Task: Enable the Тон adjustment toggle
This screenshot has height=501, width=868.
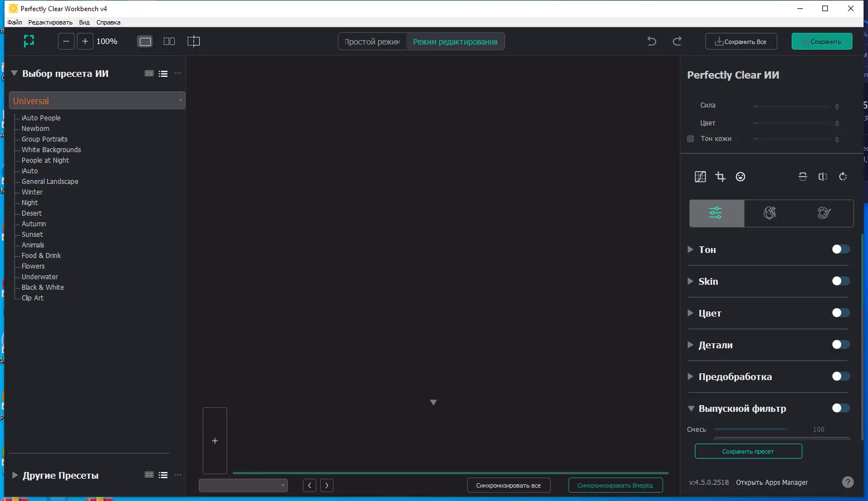Action: click(841, 249)
